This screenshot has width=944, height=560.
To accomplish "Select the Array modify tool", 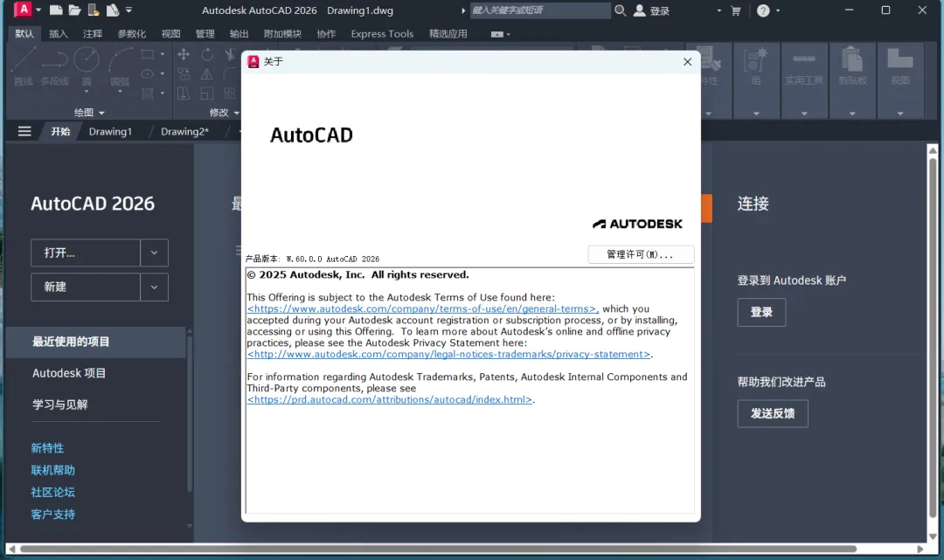I will pyautogui.click(x=229, y=93).
